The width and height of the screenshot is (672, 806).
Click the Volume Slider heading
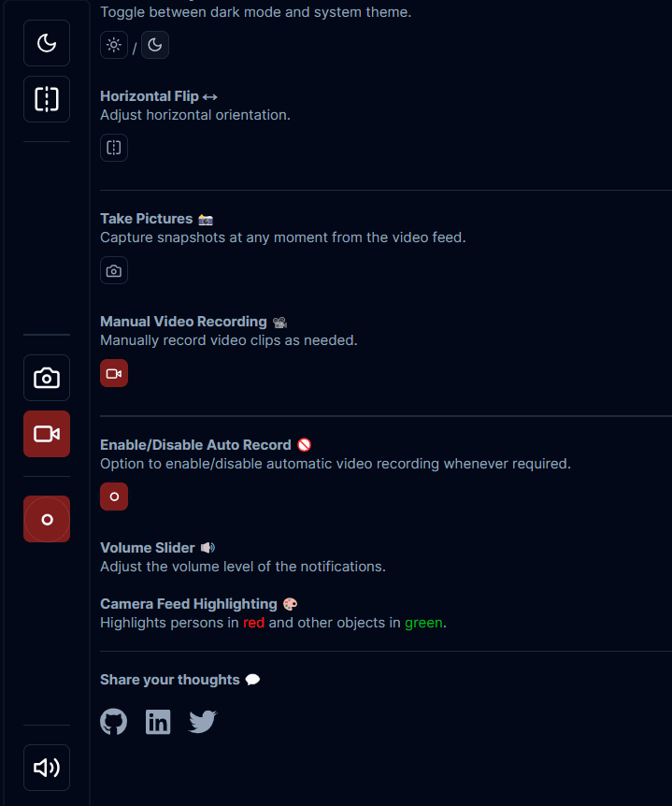tap(148, 548)
